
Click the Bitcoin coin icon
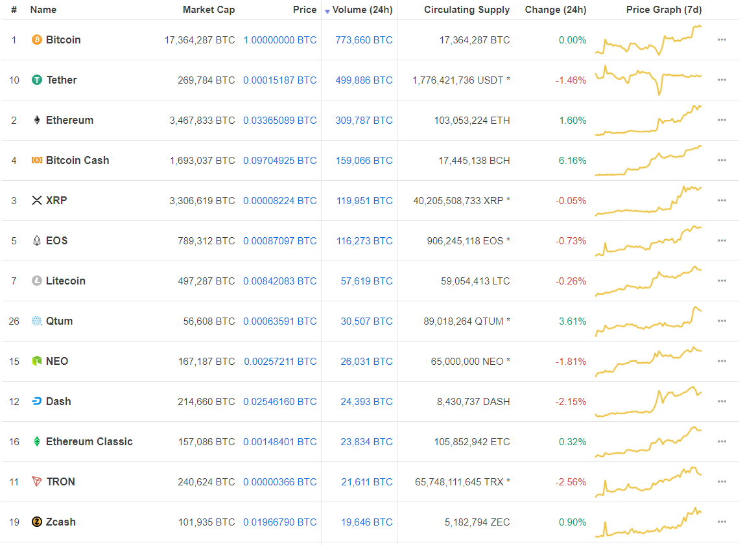37,40
